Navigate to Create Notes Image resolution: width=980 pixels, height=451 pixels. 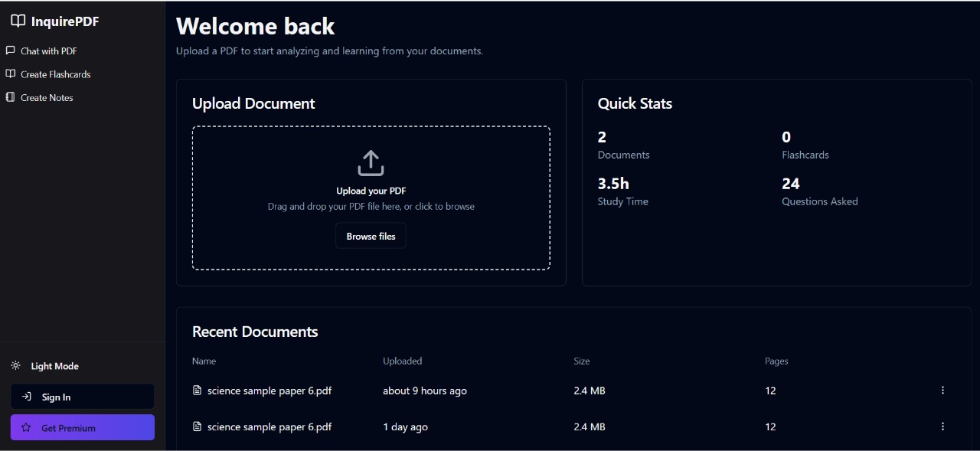click(47, 98)
